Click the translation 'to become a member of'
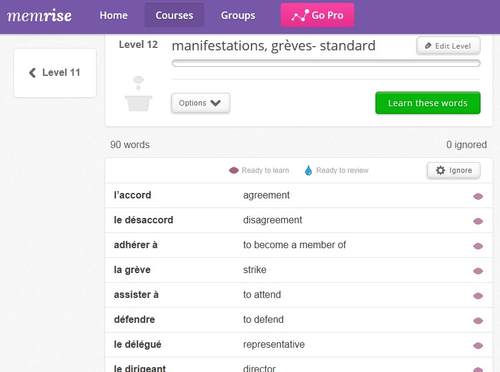Image resolution: width=500 pixels, height=372 pixels. click(x=294, y=245)
